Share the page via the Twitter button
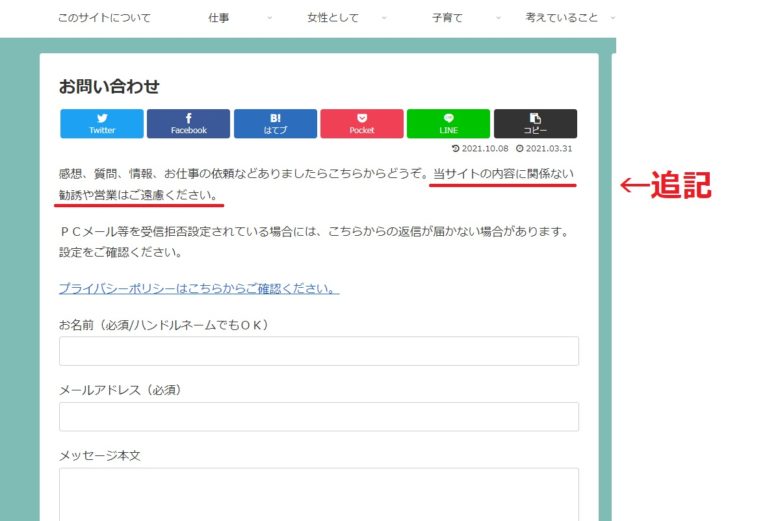This screenshot has width=780, height=521. (x=102, y=123)
